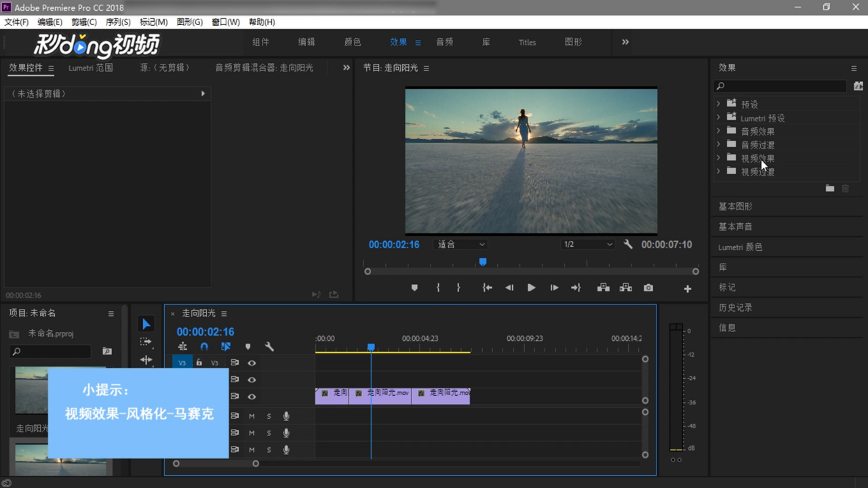Expand the 视频效果 folder
Screen dimensions: 868x488
[718, 158]
